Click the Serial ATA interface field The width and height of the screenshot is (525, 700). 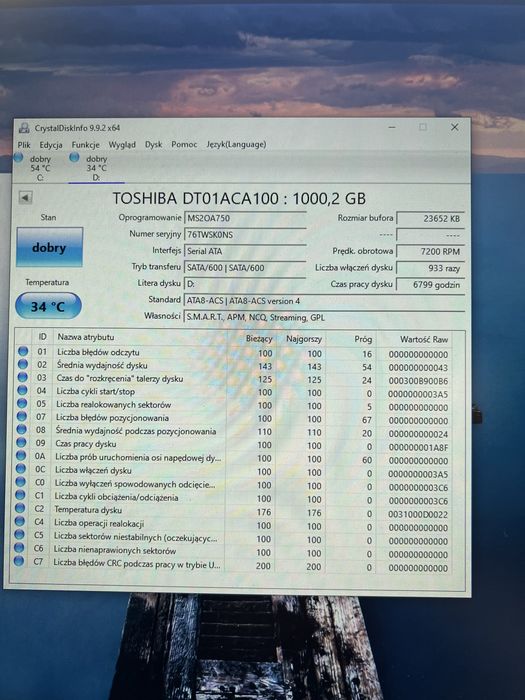coord(245,251)
